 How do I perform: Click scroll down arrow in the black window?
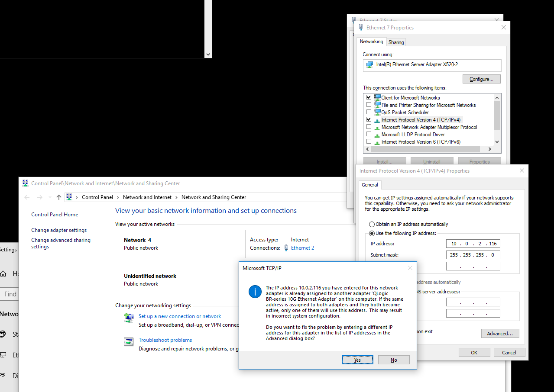click(208, 55)
